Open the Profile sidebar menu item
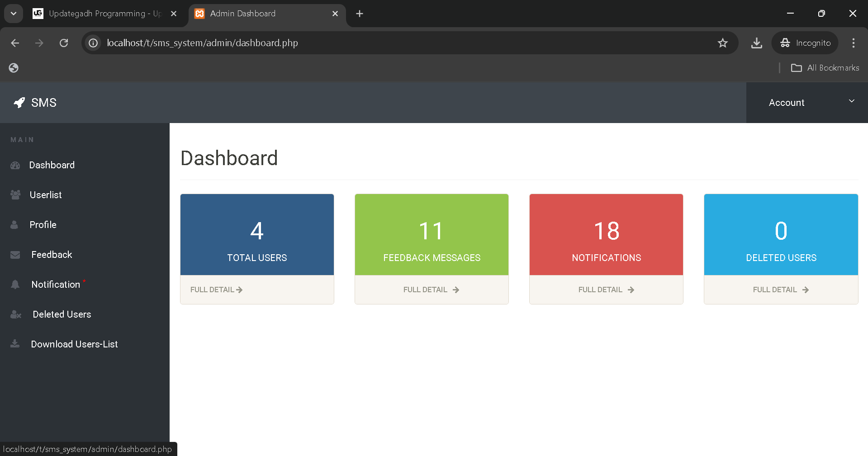This screenshot has width=868, height=456. (x=43, y=225)
